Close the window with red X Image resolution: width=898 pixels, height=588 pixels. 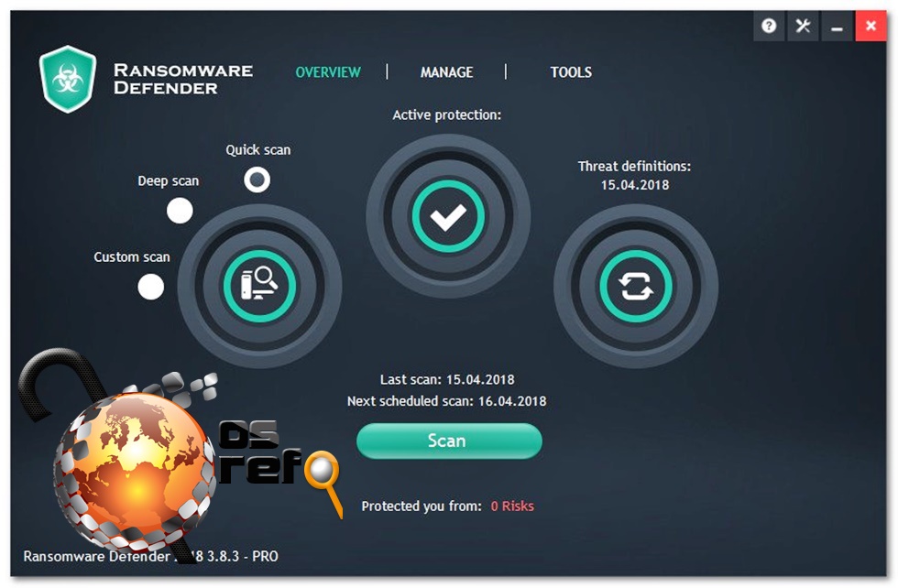click(871, 26)
